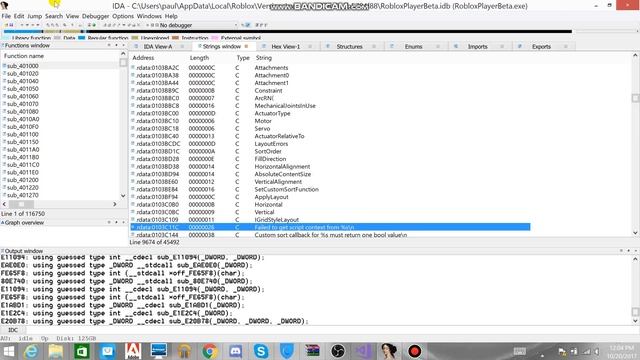Float the Output window panel
This screenshot has width=640, height=360.
629,251
